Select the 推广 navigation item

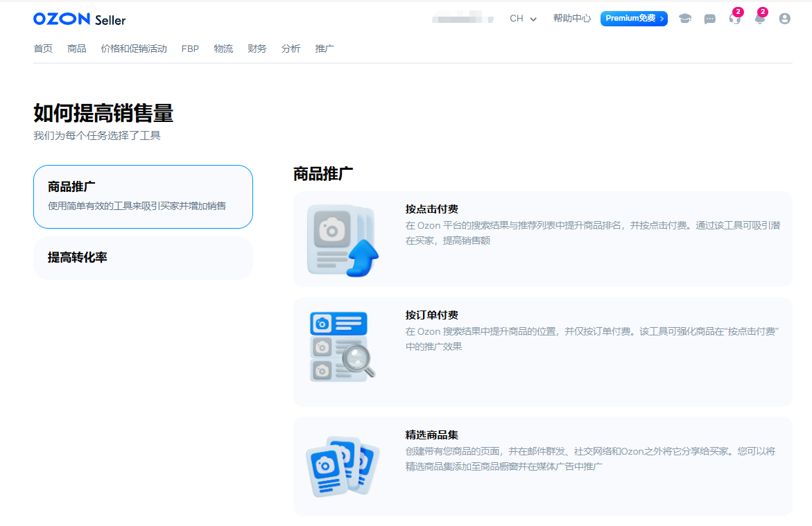tap(324, 49)
